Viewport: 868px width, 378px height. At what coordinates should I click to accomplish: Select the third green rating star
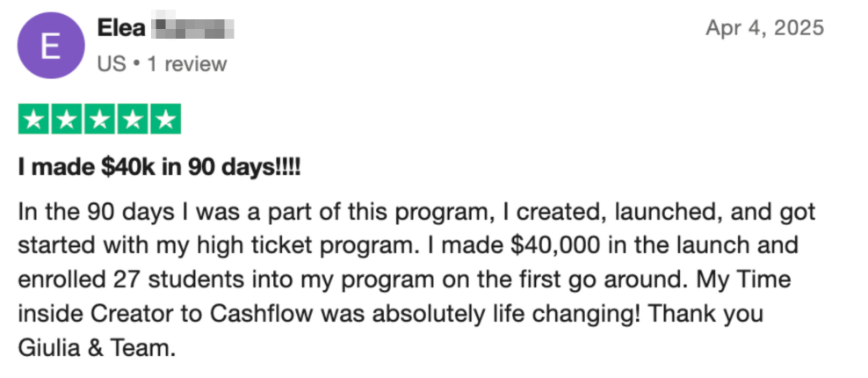[x=99, y=120]
